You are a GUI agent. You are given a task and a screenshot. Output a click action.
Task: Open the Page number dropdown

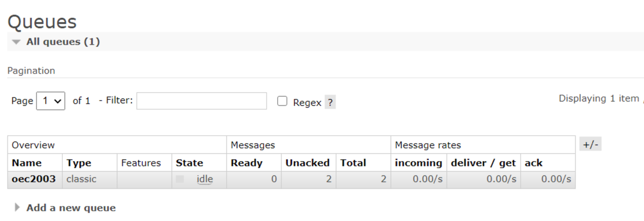coord(51,101)
